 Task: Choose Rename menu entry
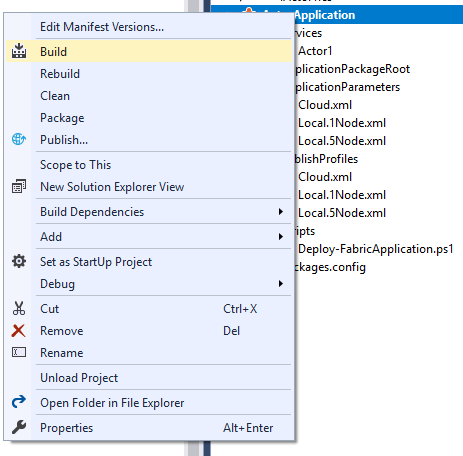tap(148, 353)
